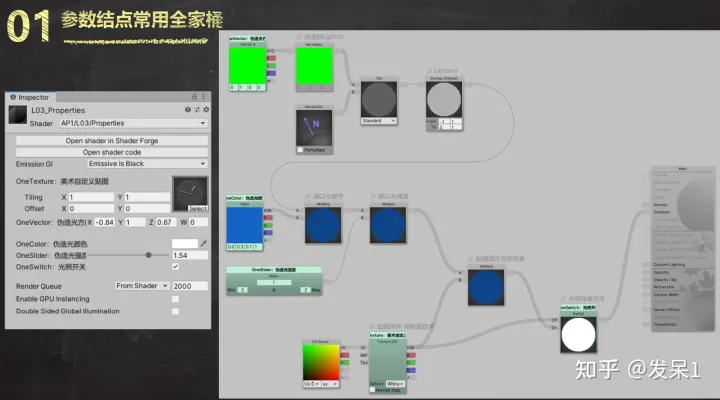
Task: Toggle the OneSwitch checkbox
Action: (175, 266)
